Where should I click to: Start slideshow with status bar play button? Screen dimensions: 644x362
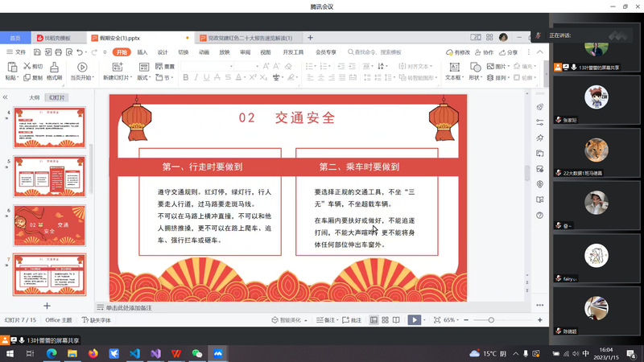point(414,319)
